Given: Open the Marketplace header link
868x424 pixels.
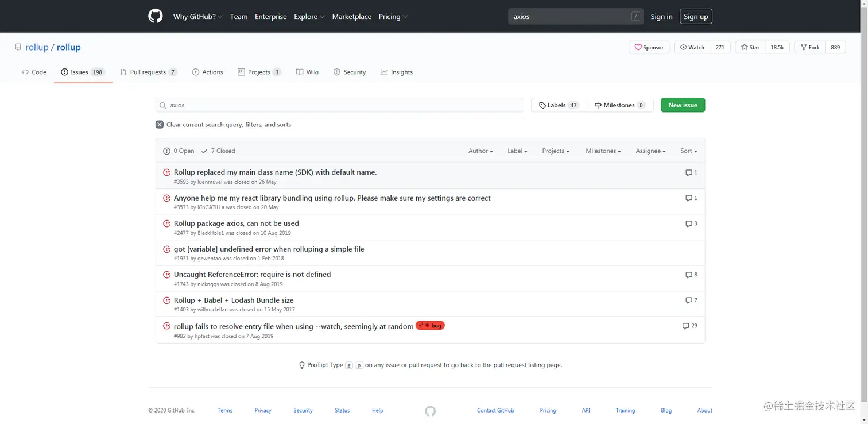Looking at the screenshot, I should click(x=352, y=17).
